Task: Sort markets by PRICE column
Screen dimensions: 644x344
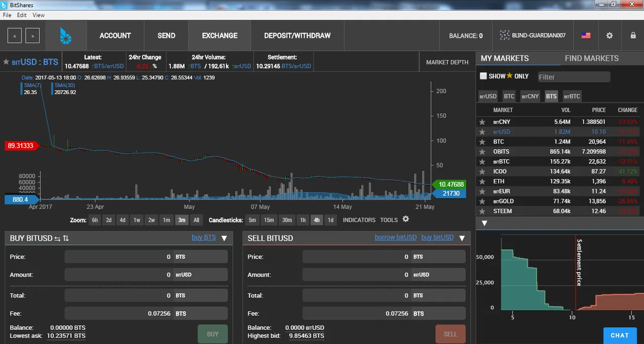Action: pos(599,110)
